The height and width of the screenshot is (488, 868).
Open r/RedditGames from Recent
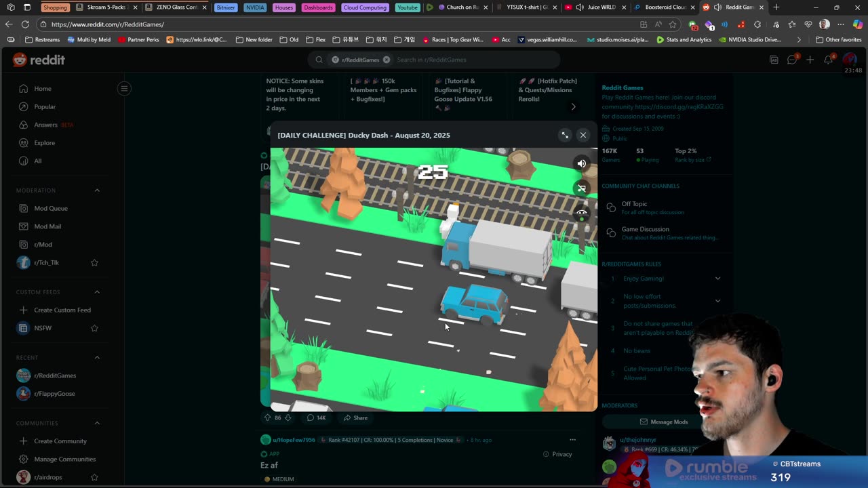pos(56,375)
